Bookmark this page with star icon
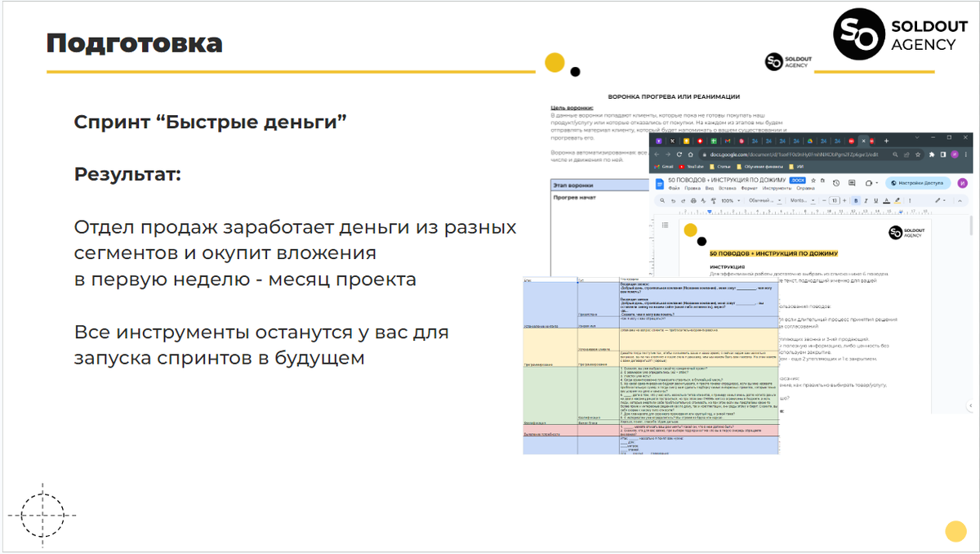The width and height of the screenshot is (980, 554). (x=918, y=154)
